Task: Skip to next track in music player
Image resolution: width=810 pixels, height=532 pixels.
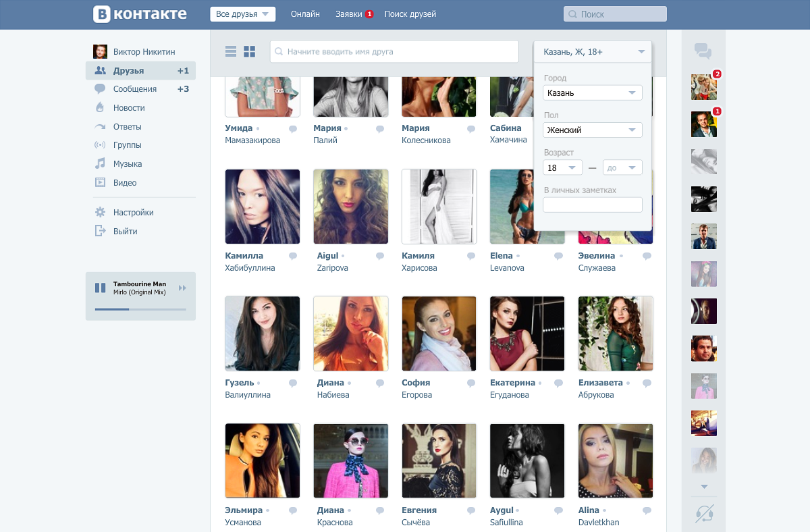Action: click(182, 288)
